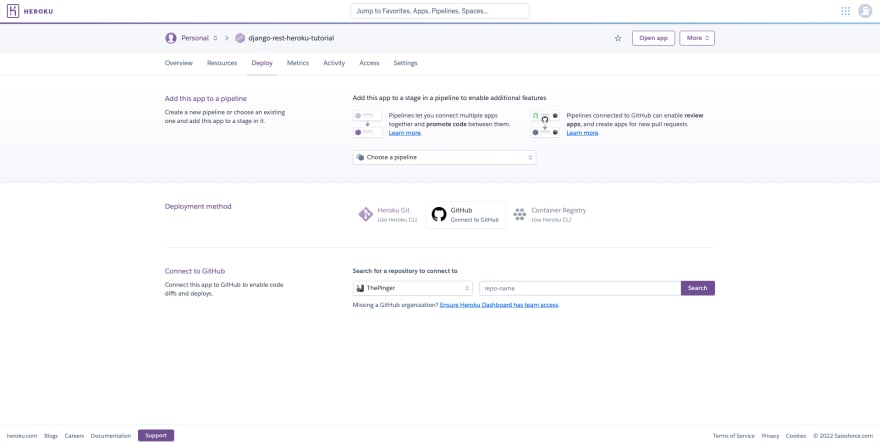Open the ThePinger organization dropdown
The height and width of the screenshot is (446, 880).
(x=412, y=288)
